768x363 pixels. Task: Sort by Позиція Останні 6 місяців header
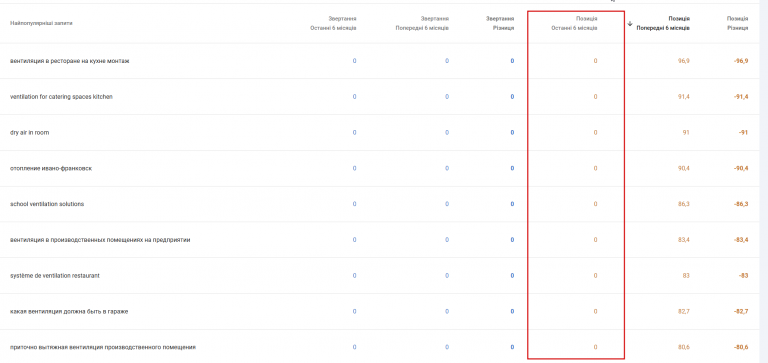point(574,23)
